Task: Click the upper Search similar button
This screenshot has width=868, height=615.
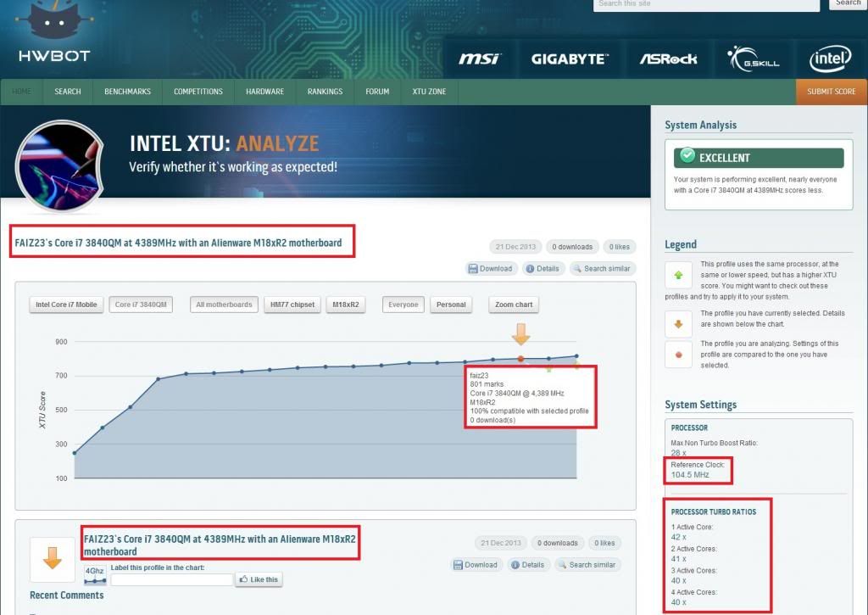Action: (603, 269)
